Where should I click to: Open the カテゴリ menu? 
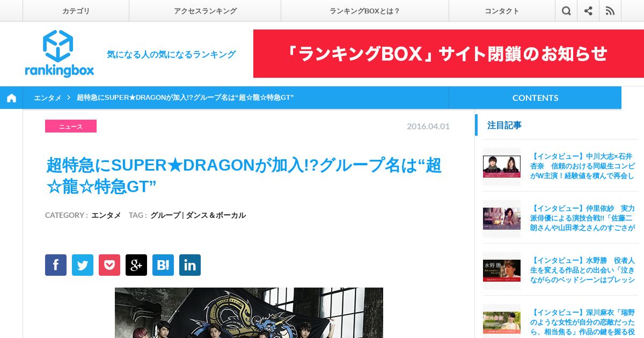pyautogui.click(x=76, y=11)
